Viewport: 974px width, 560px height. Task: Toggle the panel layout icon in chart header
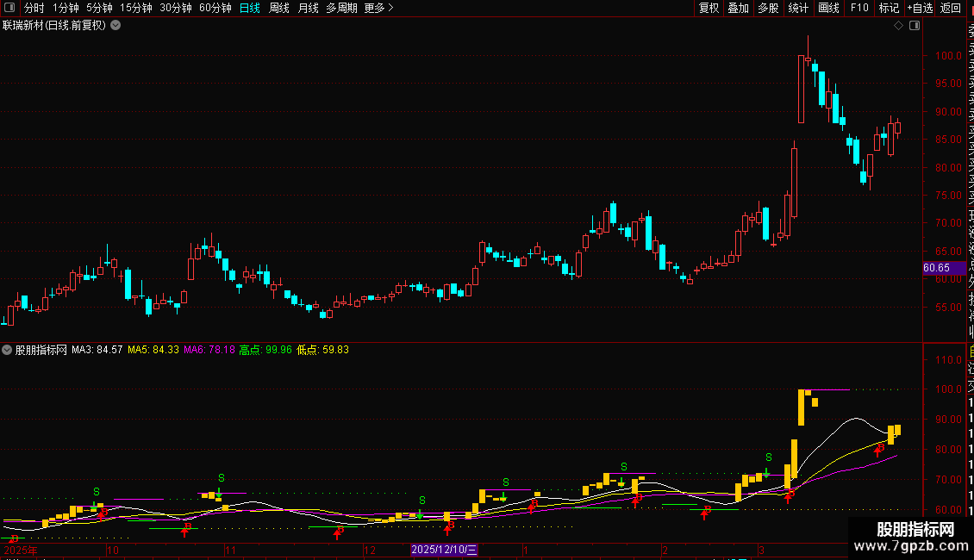pos(915,26)
